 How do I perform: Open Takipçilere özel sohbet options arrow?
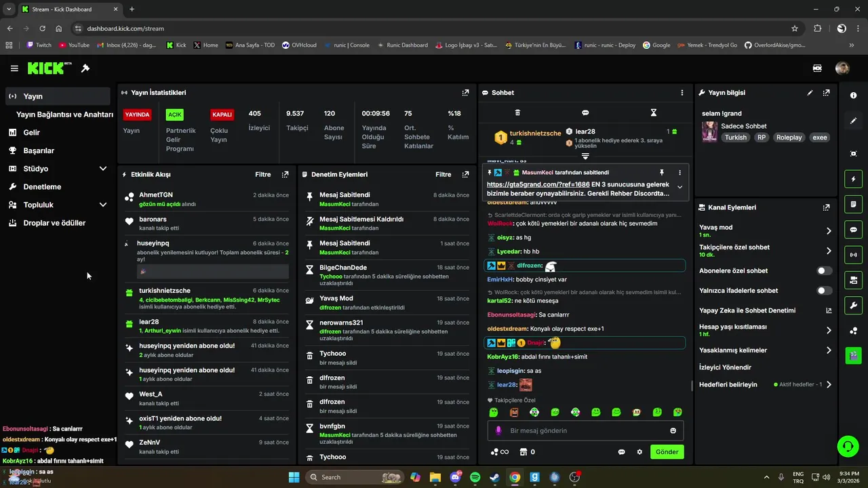pos(829,251)
